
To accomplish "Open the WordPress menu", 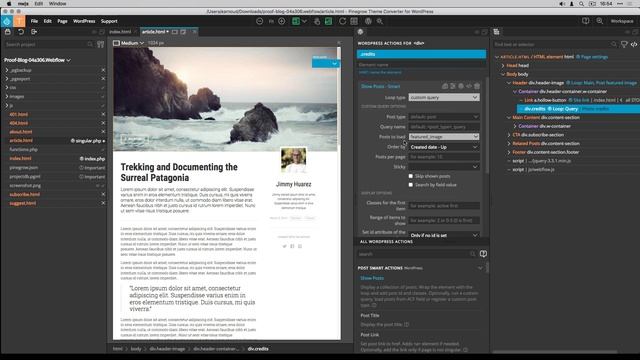I will click(84, 21).
